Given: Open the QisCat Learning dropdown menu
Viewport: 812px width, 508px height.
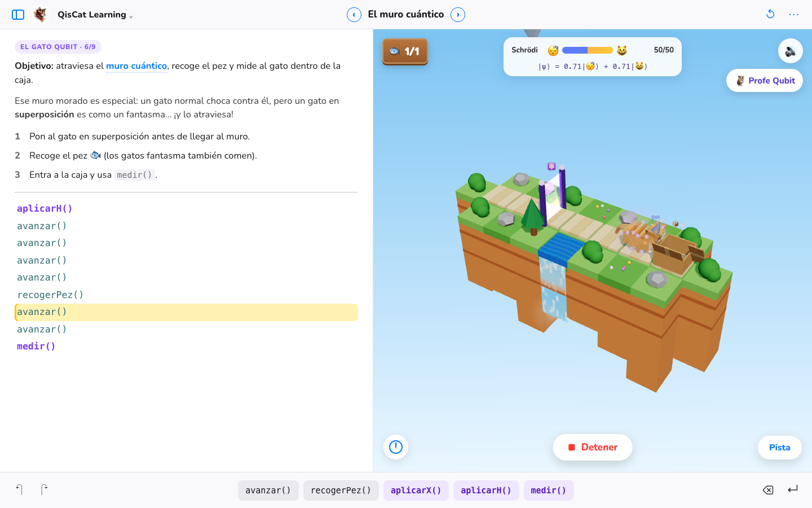Looking at the screenshot, I should [95, 15].
